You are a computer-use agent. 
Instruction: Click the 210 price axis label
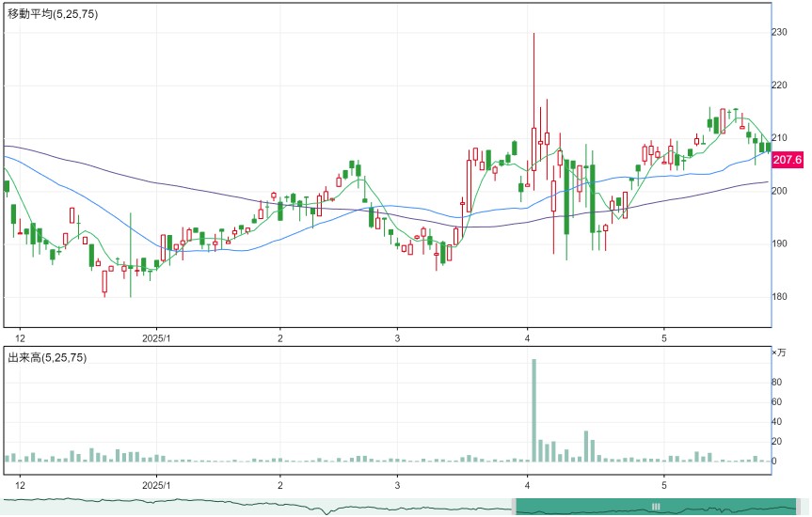pos(779,137)
